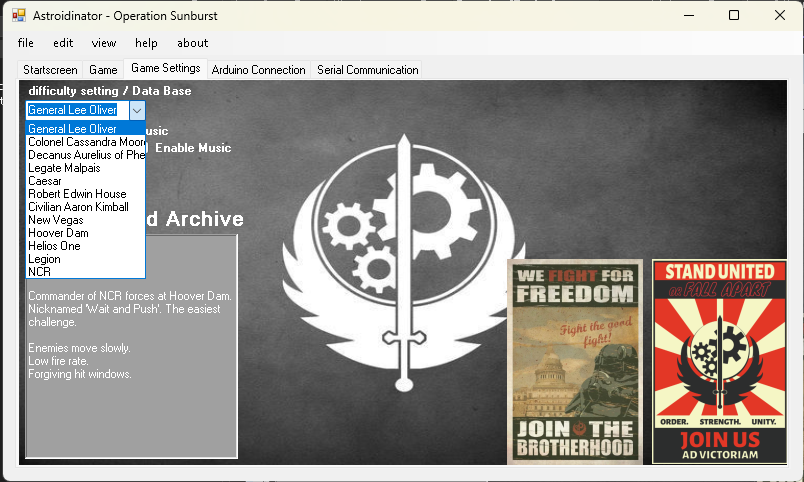Open the edit menu
Screen dimensions: 804x482
[63, 43]
